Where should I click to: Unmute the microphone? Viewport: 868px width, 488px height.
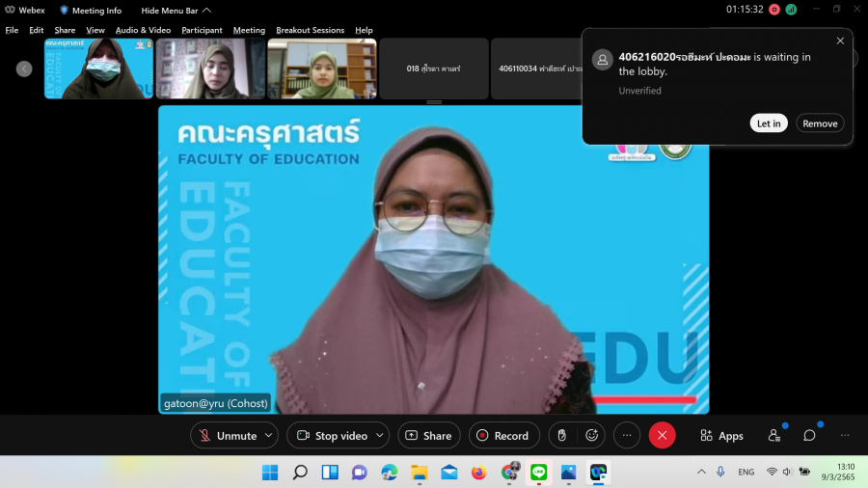coord(227,436)
